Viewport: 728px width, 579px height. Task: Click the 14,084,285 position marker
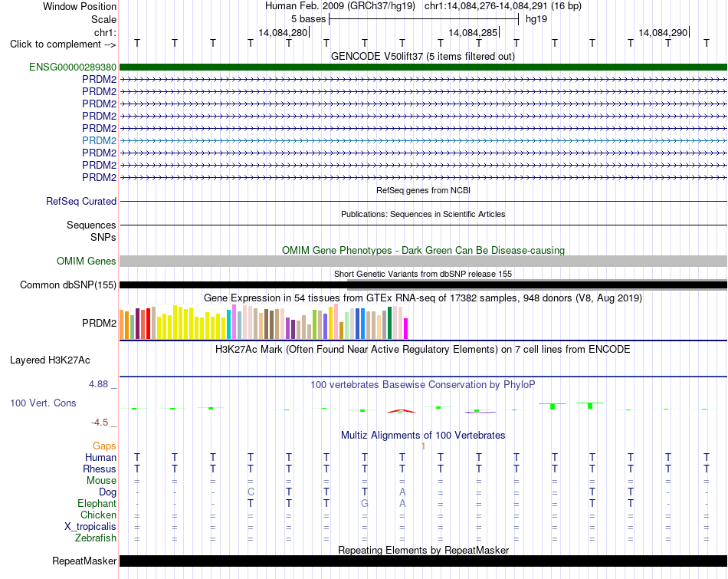click(474, 32)
